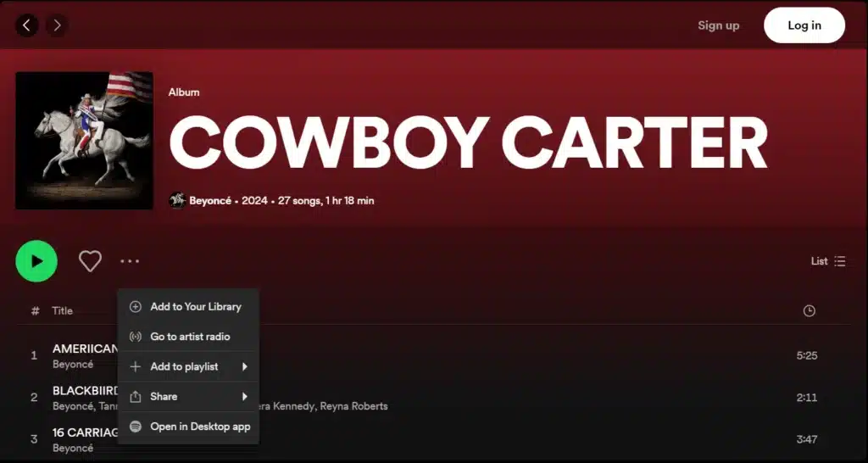Image resolution: width=868 pixels, height=463 pixels.
Task: Select Add to Your Library menu entry
Action: click(188, 306)
